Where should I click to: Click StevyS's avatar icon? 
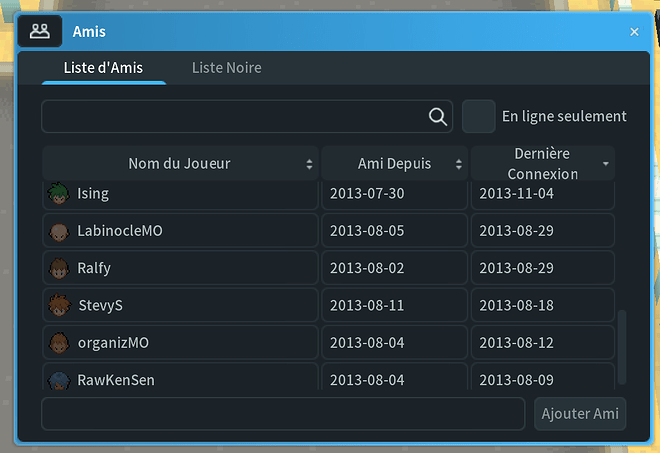[x=59, y=305]
